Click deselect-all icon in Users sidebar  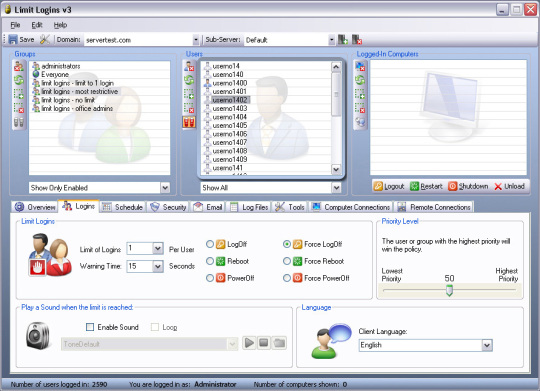click(189, 108)
